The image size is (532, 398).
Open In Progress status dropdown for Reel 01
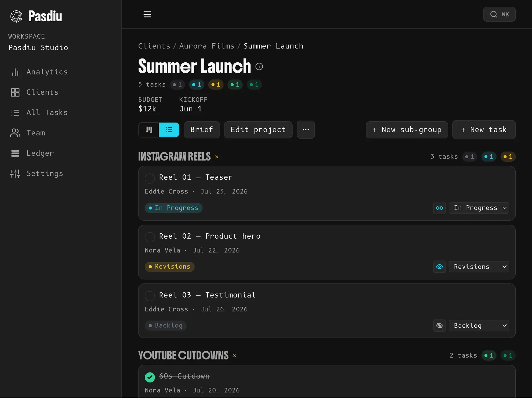(x=479, y=208)
